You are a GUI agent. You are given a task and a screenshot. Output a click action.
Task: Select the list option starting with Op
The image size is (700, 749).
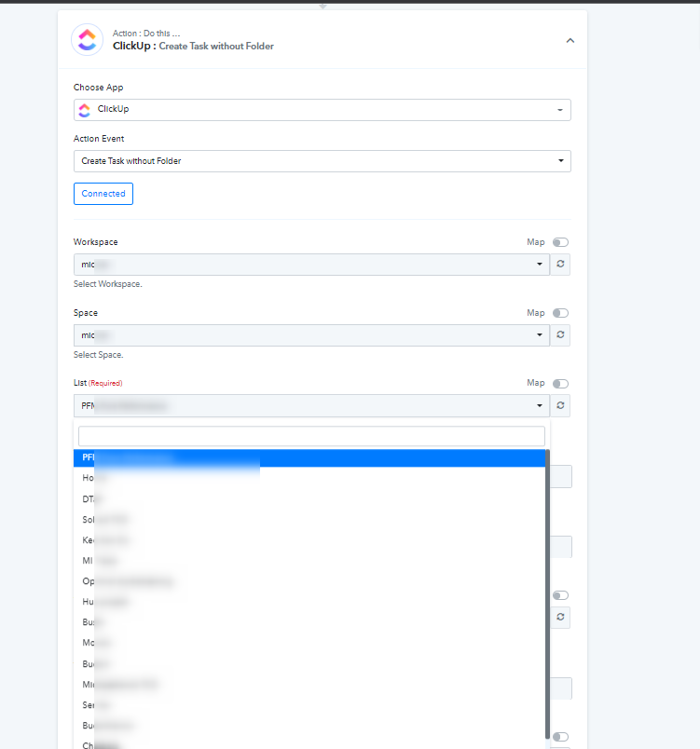pyautogui.click(x=309, y=581)
